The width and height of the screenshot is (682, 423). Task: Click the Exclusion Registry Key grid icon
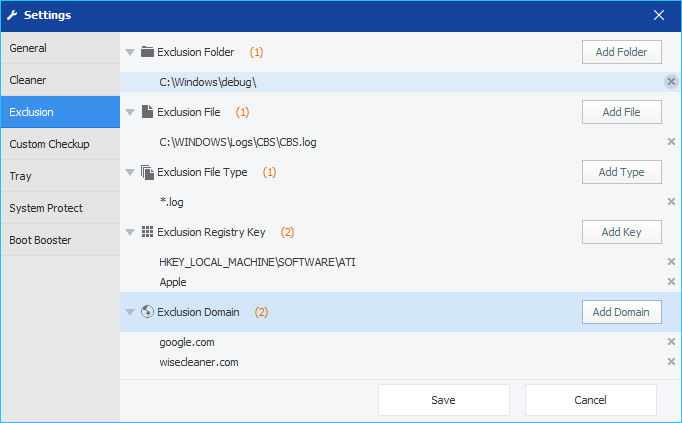147,232
